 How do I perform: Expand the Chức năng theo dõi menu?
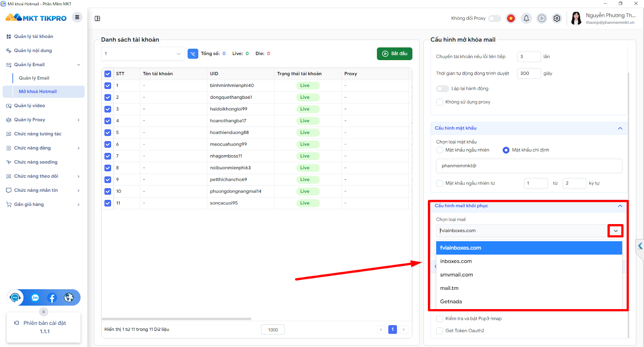pyautogui.click(x=78, y=177)
